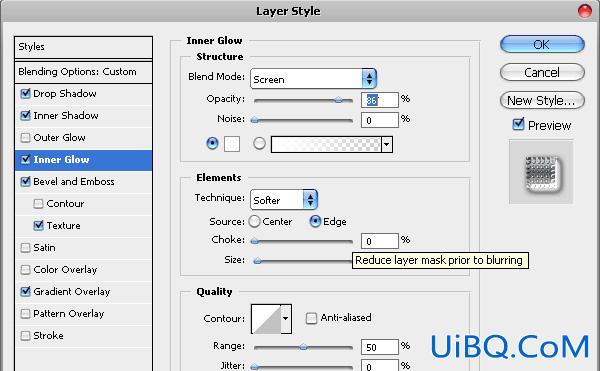Toggle the Preview checkbox
The width and height of the screenshot is (600, 371).
click(518, 124)
